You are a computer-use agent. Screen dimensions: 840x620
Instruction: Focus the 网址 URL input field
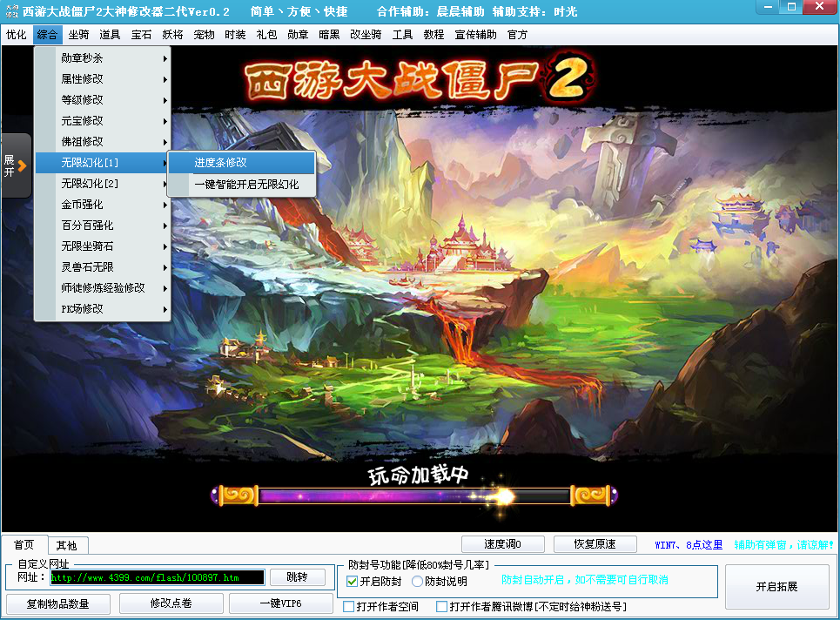coord(158,577)
